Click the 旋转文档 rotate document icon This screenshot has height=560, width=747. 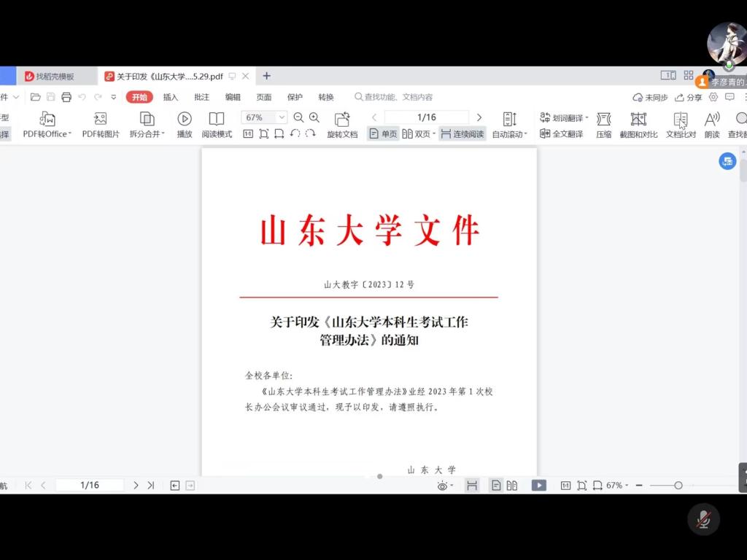342,119
